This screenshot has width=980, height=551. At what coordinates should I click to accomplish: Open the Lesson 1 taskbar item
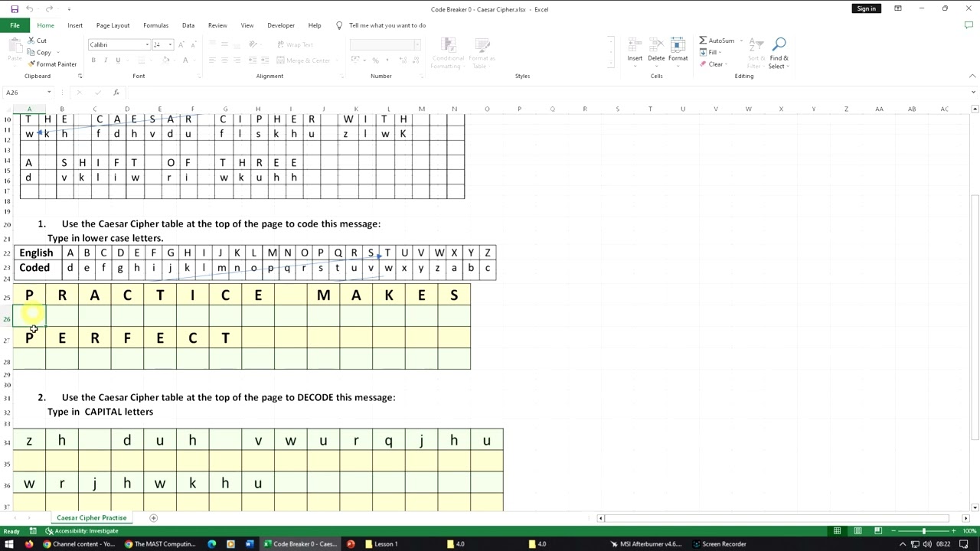tap(381, 544)
